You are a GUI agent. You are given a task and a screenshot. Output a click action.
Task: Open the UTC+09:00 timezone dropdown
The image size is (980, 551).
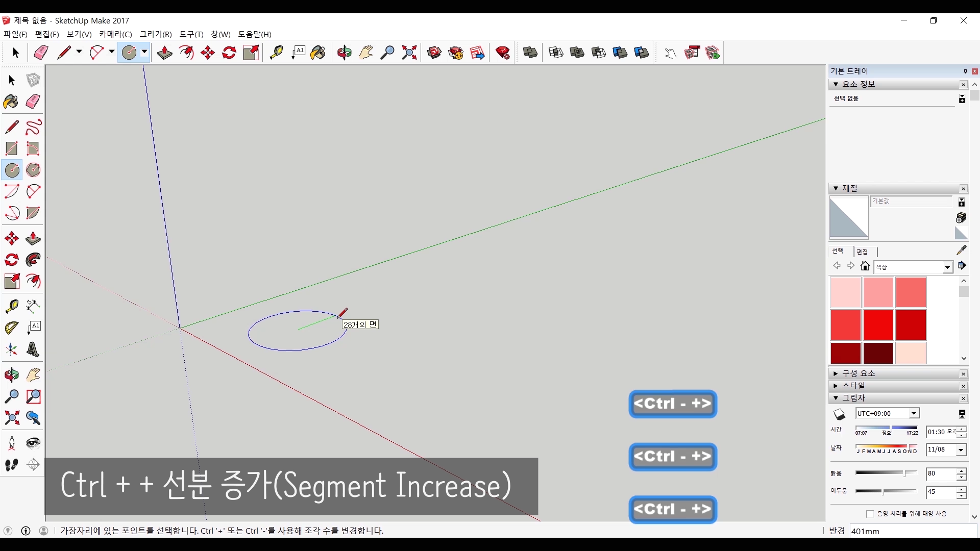pyautogui.click(x=914, y=414)
